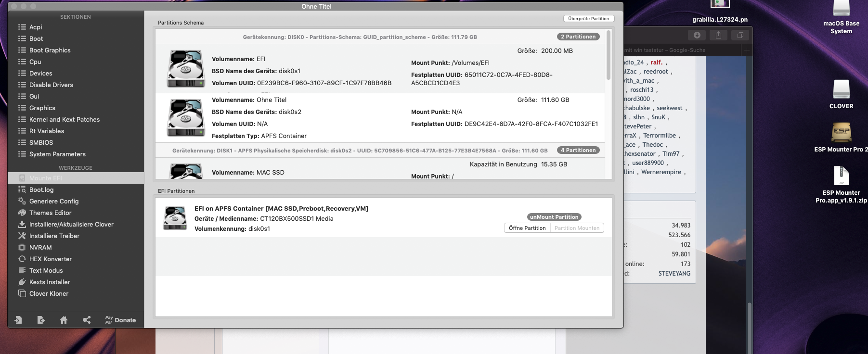The height and width of the screenshot is (354, 868).
Task: Select the Ohne Titel volume drive icon
Action: (186, 118)
